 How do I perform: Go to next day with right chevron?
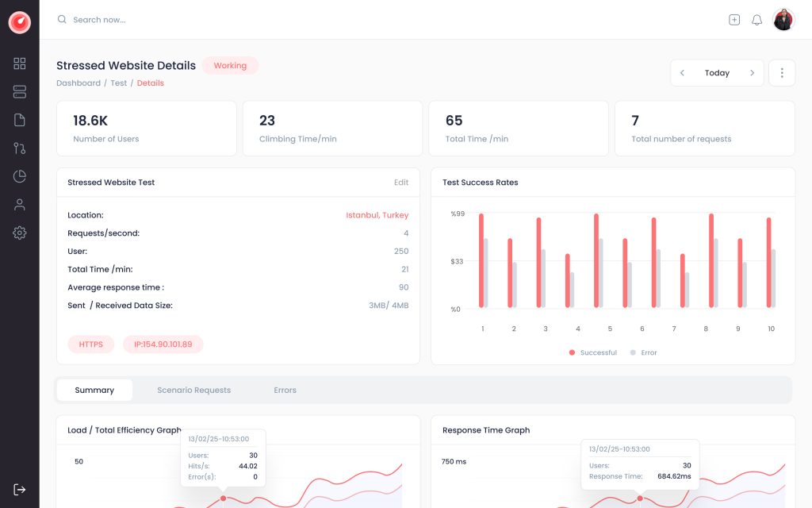tap(752, 73)
